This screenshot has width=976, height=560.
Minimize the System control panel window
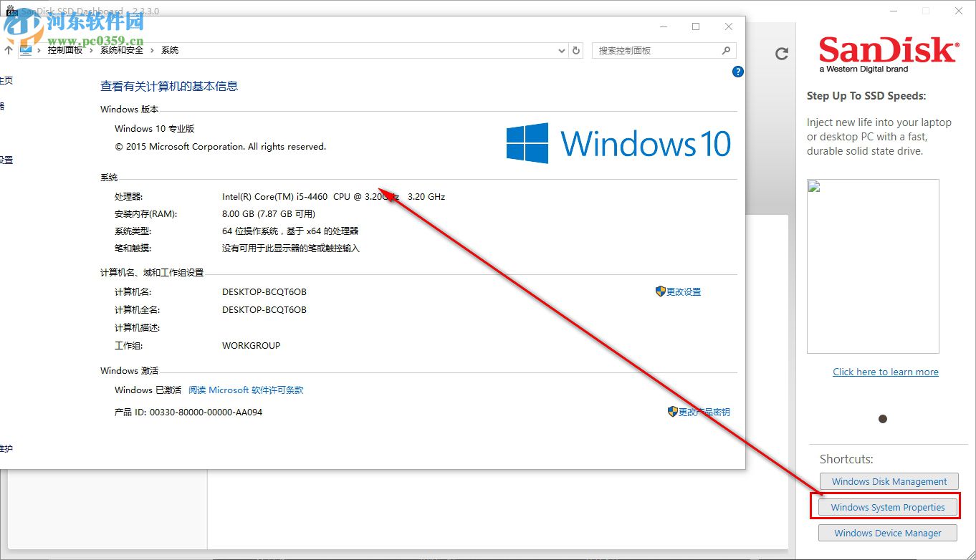[663, 27]
